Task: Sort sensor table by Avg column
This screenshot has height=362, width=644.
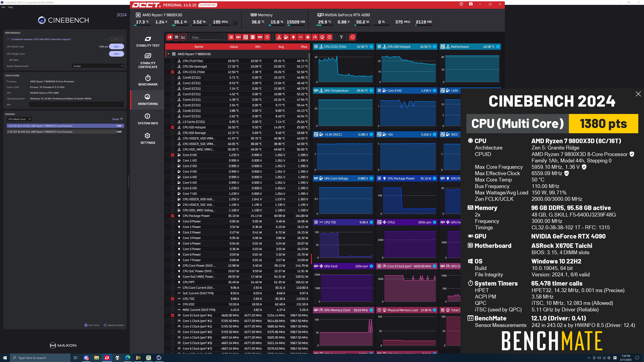Action: pos(281,47)
